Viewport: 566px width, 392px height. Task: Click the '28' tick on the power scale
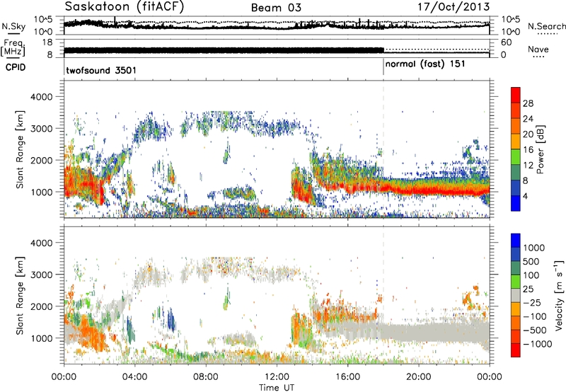pos(528,103)
